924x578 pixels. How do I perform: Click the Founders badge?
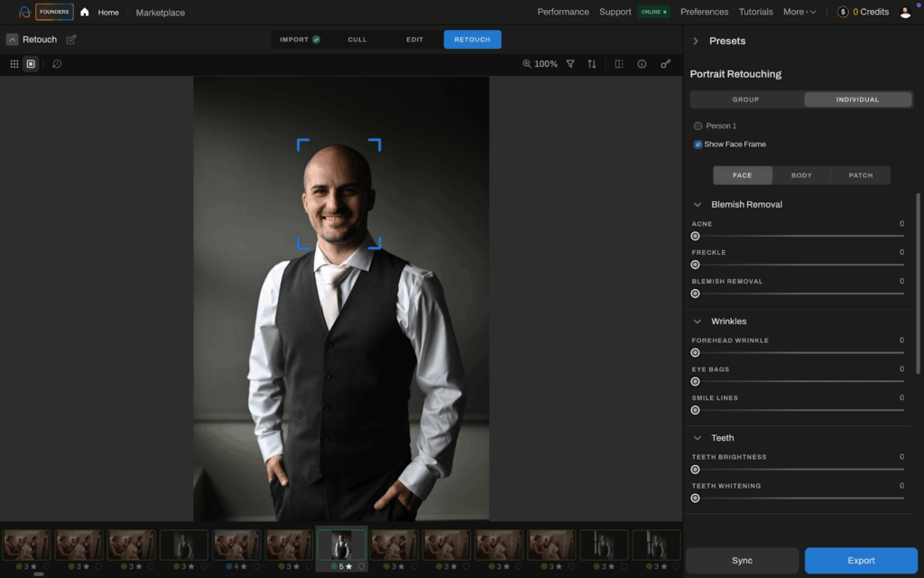tap(54, 12)
